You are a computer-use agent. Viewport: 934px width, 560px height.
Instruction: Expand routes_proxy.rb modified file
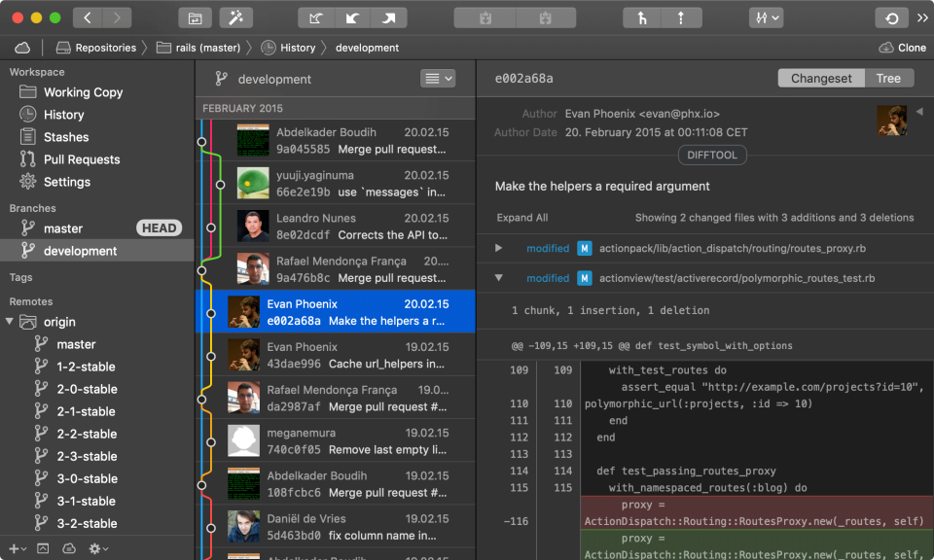[498, 248]
